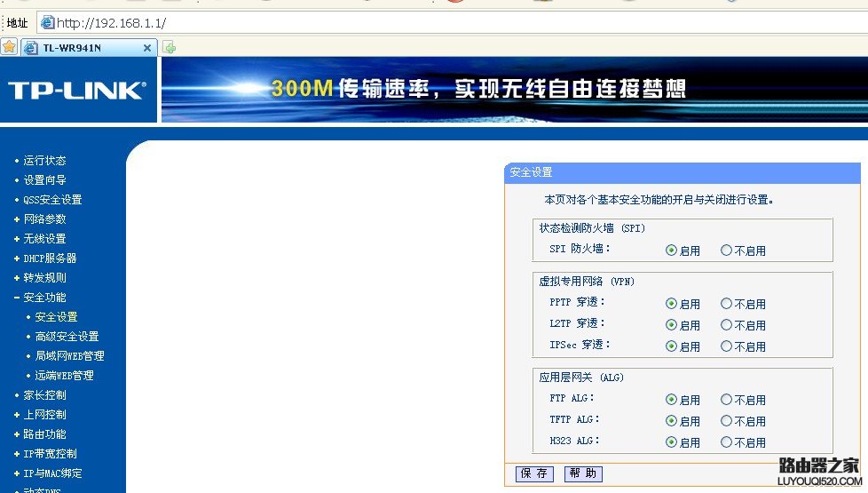Image resolution: width=868 pixels, height=493 pixels.
Task: Open 高级安全设置 submenu item
Action: (67, 337)
